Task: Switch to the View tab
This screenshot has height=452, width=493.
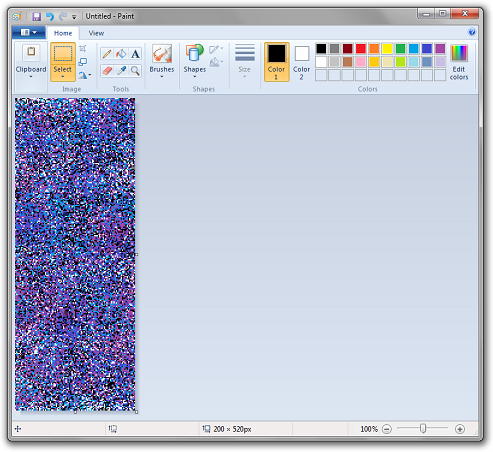Action: pos(96,33)
